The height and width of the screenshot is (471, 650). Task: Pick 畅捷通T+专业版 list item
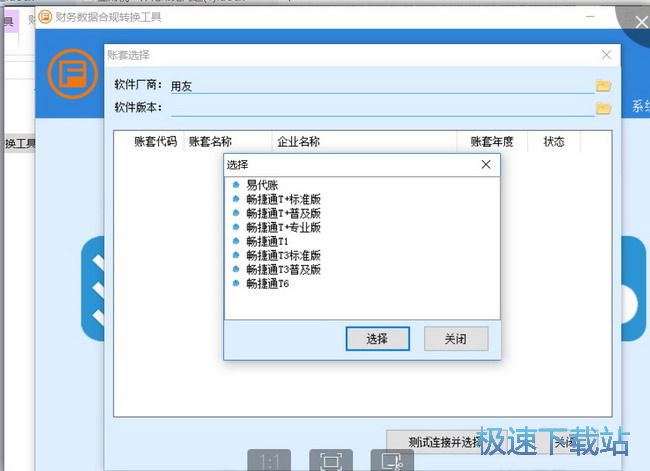point(284,228)
